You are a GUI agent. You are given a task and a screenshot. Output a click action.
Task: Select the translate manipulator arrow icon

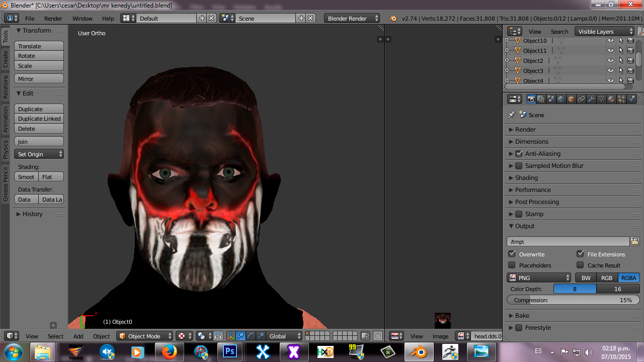pos(240,336)
